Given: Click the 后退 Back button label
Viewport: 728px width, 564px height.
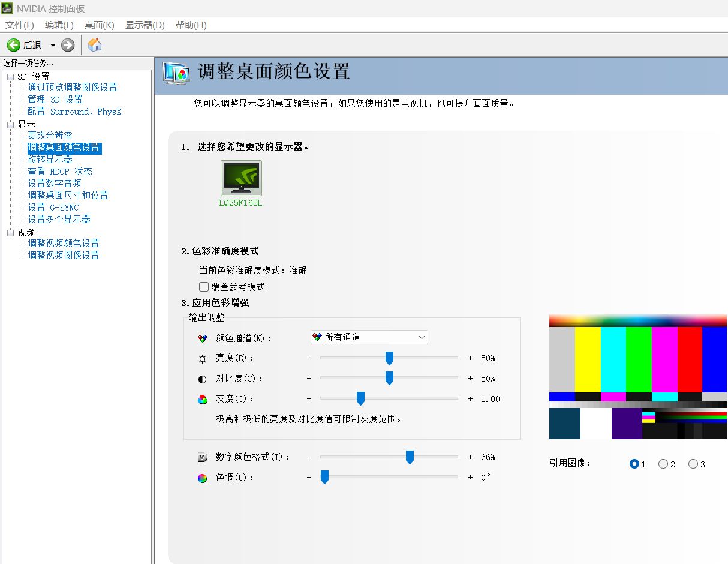Looking at the screenshot, I should [x=32, y=46].
